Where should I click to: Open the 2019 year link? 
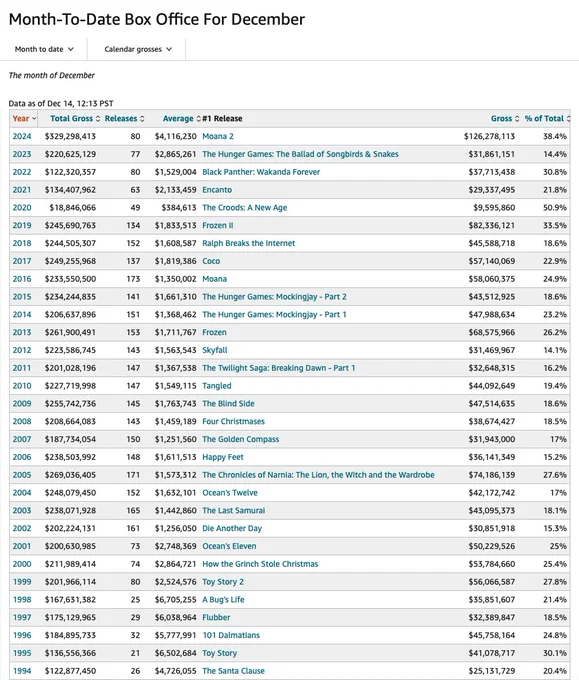[22, 225]
